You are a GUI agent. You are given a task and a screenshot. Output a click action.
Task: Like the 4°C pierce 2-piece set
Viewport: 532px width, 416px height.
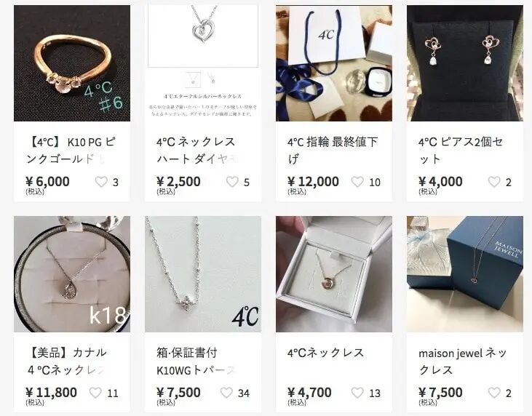click(494, 182)
